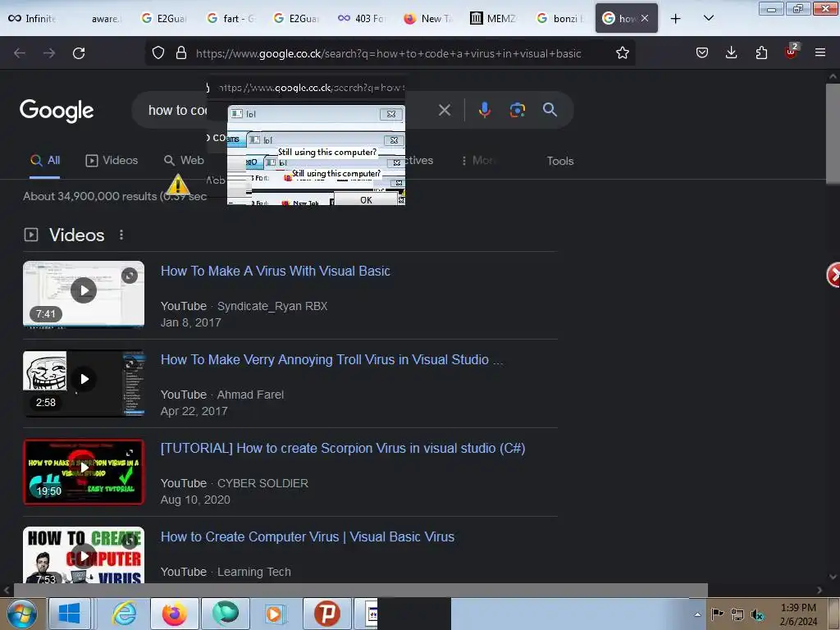The image size is (840, 630).
Task: Open How to Create Computer Virus link
Action: (308, 536)
